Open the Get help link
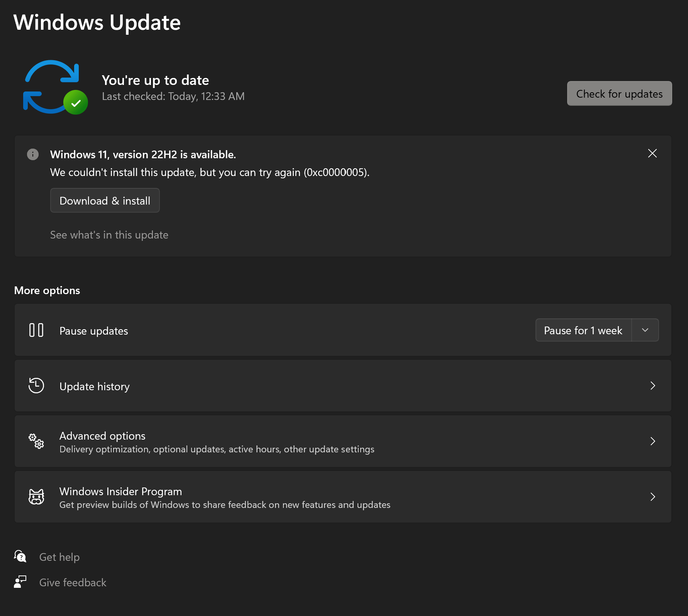 click(x=59, y=557)
